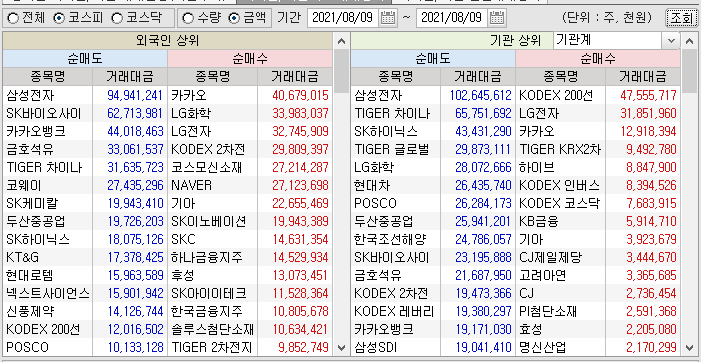701x362 pixels.
Task: Click the 기관 상위 header label
Action: point(515,41)
